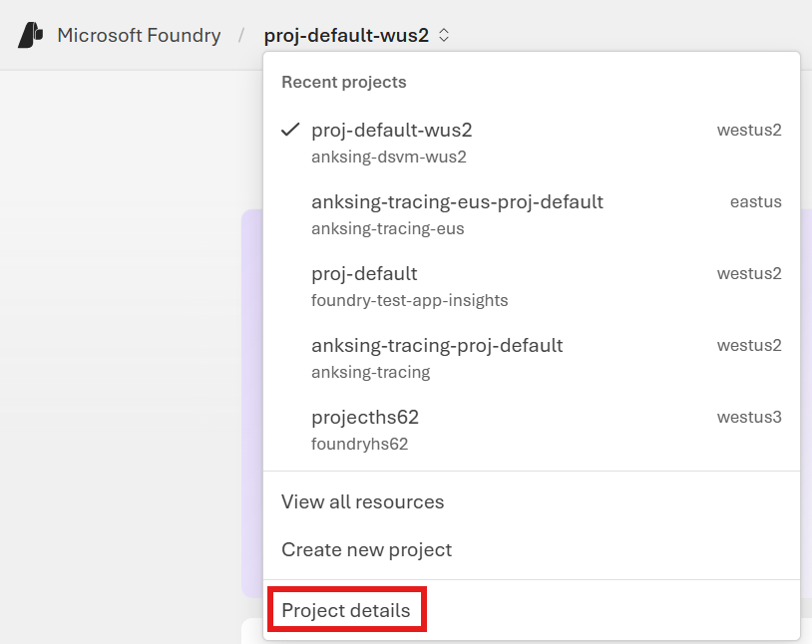Click the westus3 region label
Viewport: 812px width, 644px height.
749,417
